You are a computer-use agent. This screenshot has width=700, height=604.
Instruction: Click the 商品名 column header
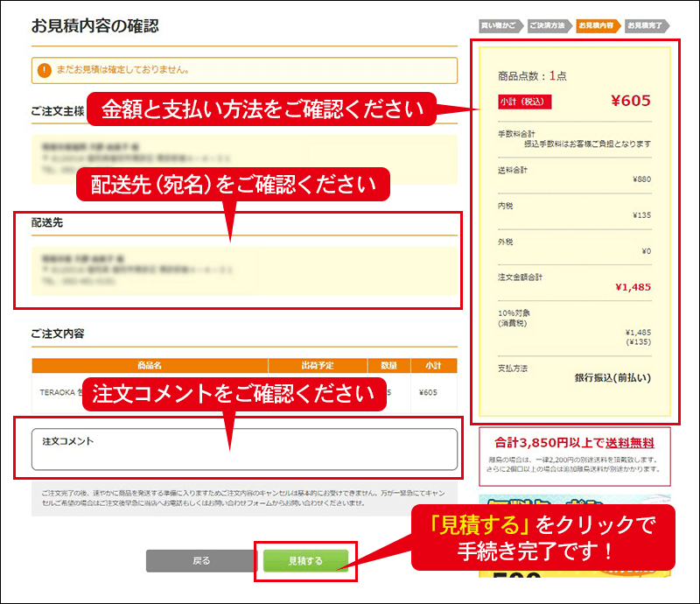tap(150, 366)
